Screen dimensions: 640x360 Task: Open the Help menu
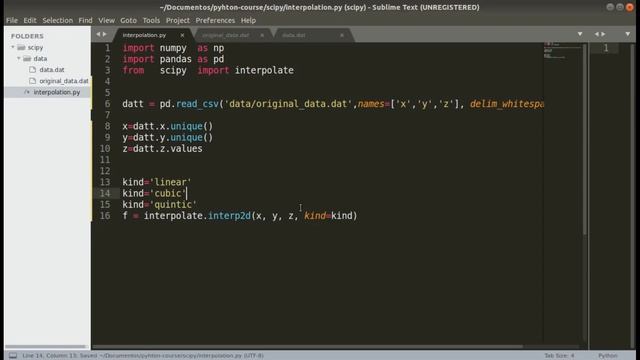click(x=248, y=20)
